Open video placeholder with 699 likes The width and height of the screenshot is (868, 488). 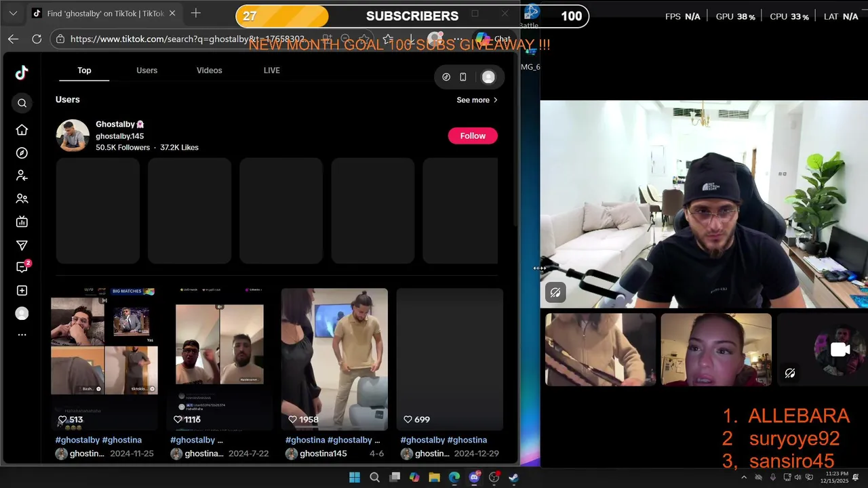coord(450,359)
